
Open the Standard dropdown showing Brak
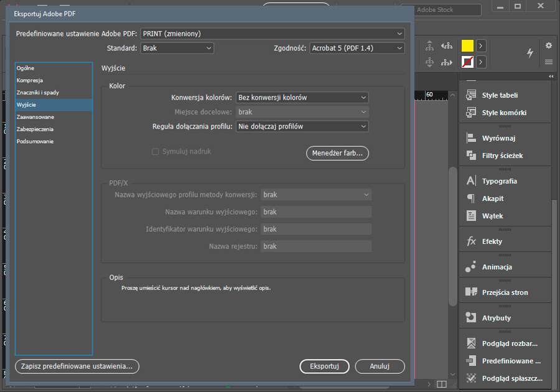pyautogui.click(x=177, y=48)
